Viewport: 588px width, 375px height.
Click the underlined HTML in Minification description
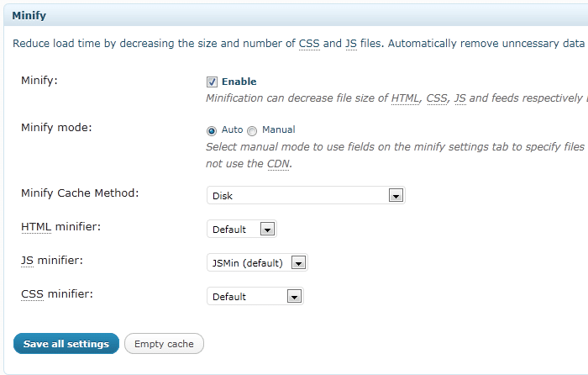(x=405, y=98)
